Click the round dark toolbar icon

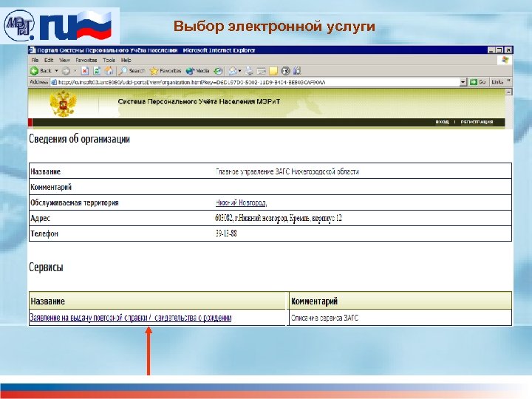tap(285, 71)
